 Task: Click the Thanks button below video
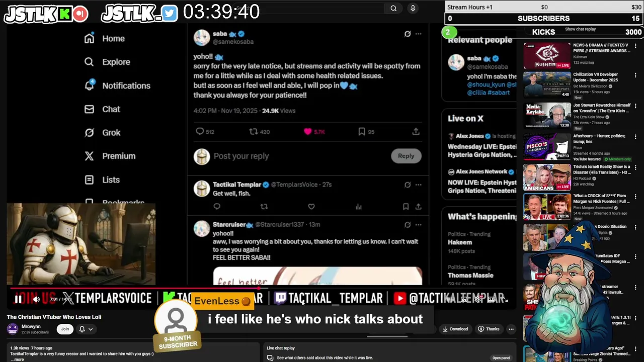pos(489,329)
